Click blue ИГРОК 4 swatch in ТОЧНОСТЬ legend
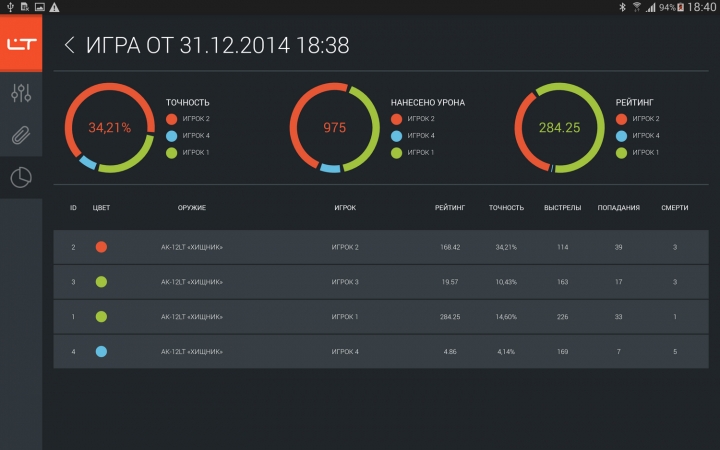The image size is (720, 450). click(171, 136)
